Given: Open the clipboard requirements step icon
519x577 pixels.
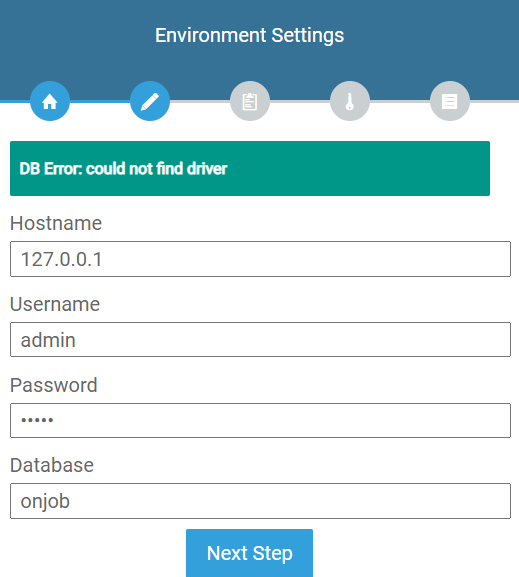Looking at the screenshot, I should coord(250,101).
